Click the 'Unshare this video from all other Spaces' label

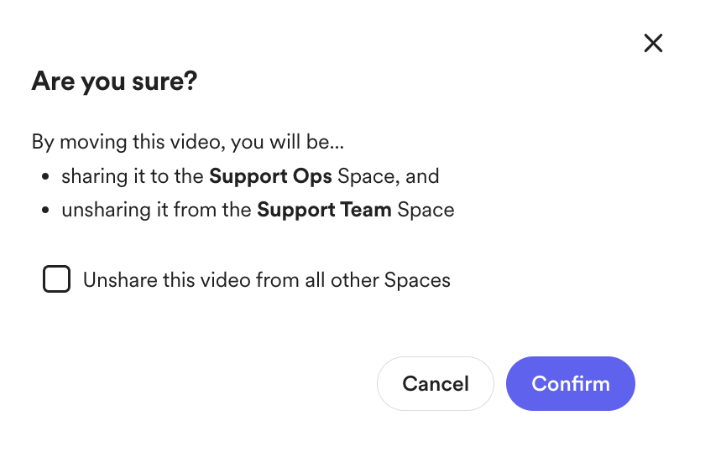(x=267, y=280)
